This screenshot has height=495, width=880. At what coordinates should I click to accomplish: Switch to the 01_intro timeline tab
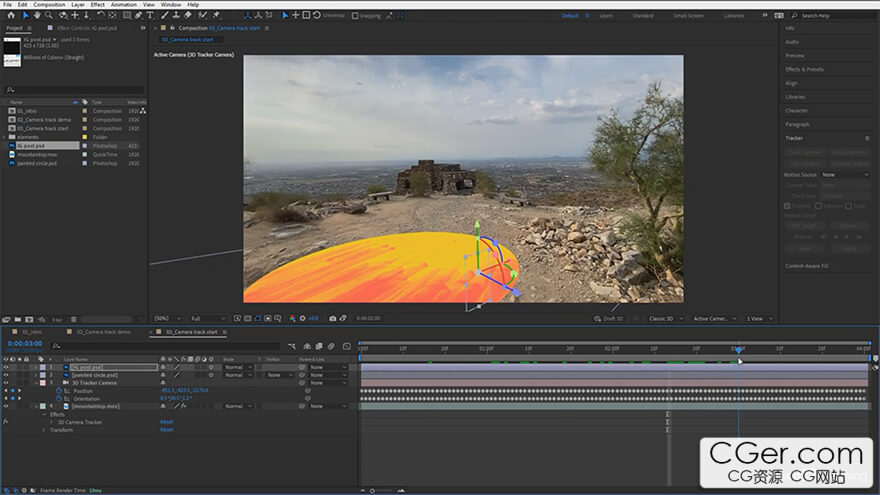pyautogui.click(x=32, y=332)
